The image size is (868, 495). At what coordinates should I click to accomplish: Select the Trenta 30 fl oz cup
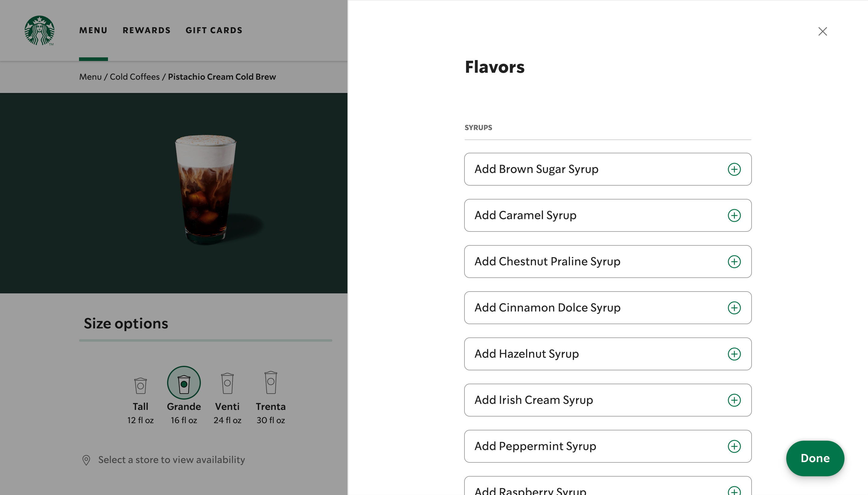click(271, 382)
